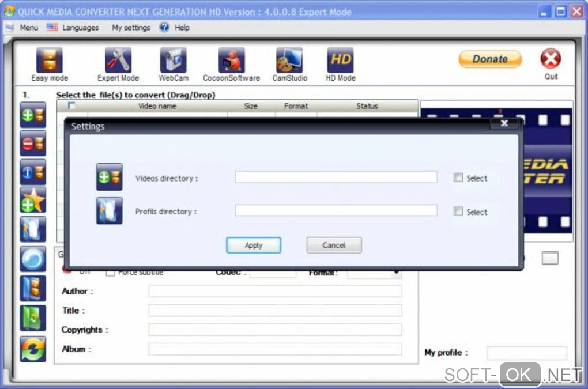
Task: Click the My profile field
Action: click(527, 353)
